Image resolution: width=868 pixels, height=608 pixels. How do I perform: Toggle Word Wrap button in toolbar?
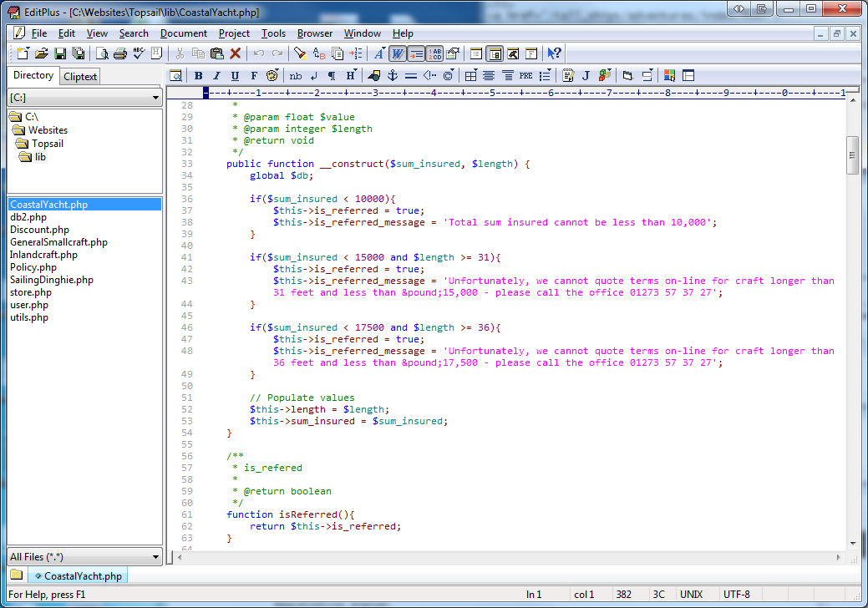[x=398, y=53]
